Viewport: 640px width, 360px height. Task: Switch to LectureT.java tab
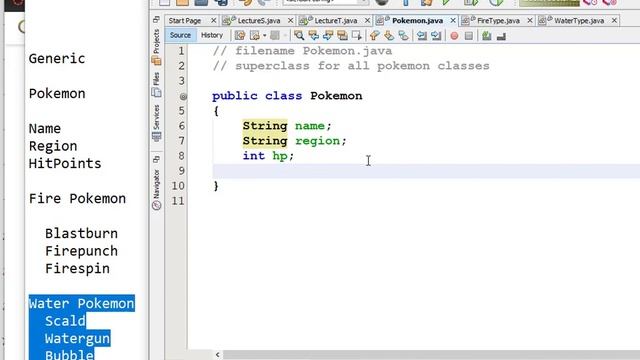336,20
